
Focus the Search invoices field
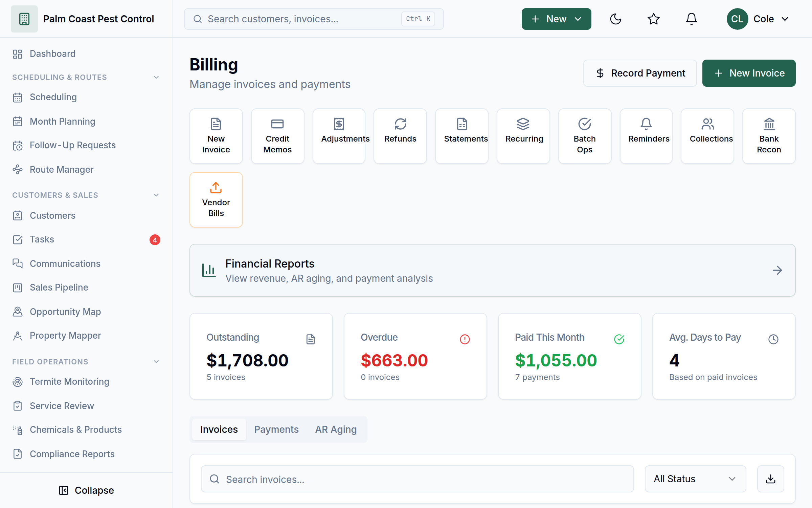pos(418,479)
